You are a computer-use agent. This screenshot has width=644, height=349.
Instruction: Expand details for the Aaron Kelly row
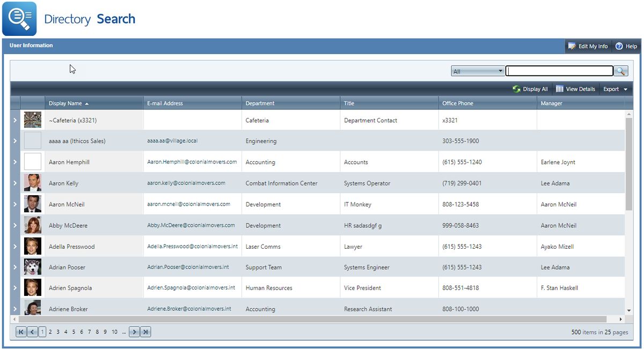pos(14,183)
